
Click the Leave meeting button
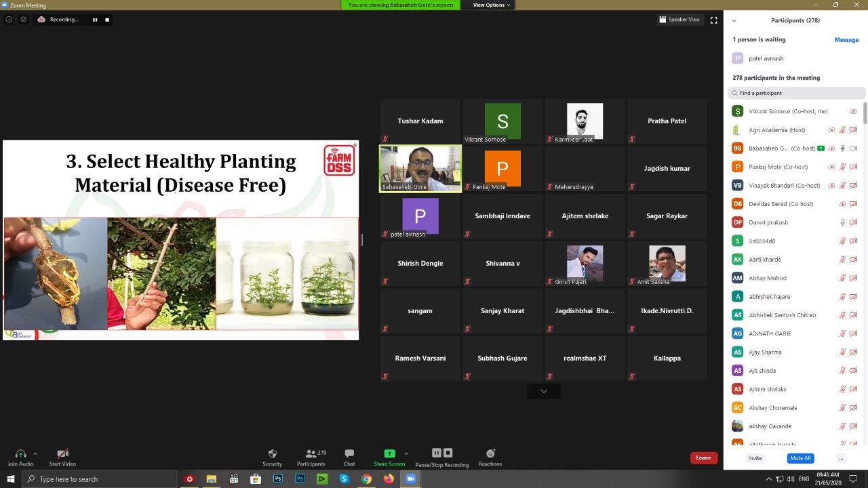click(703, 458)
